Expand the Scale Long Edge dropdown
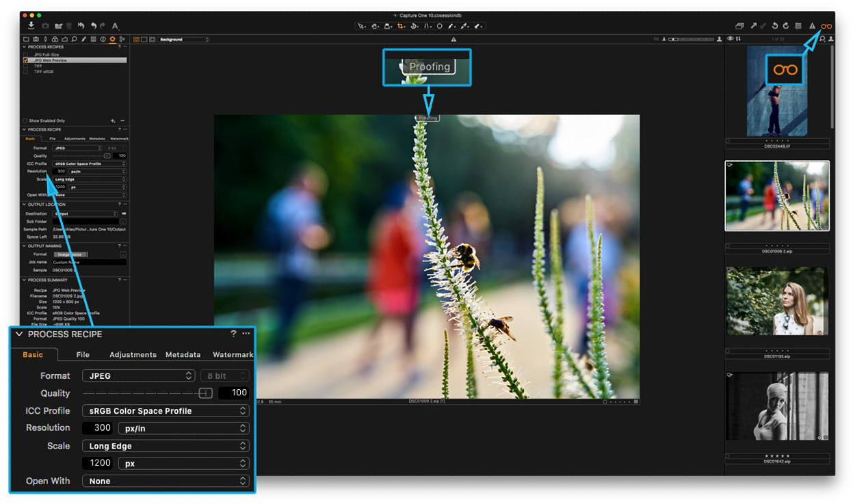This screenshot has height=504, width=855. coord(166,446)
